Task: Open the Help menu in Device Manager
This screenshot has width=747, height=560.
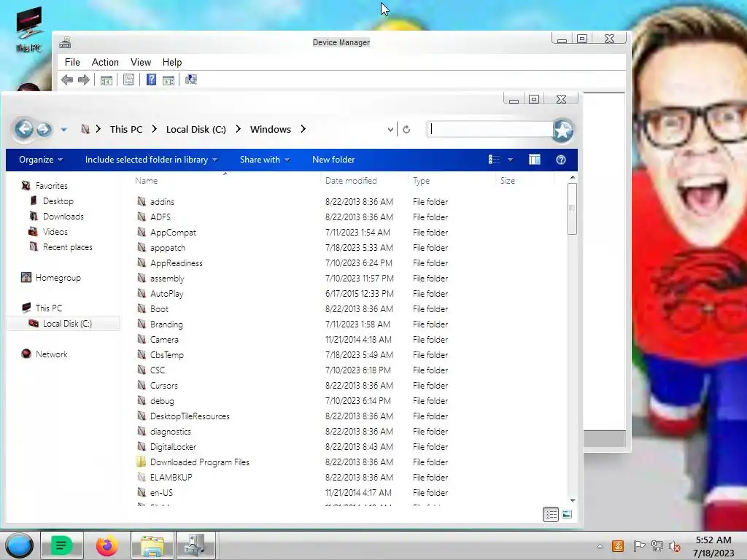Action: [172, 63]
